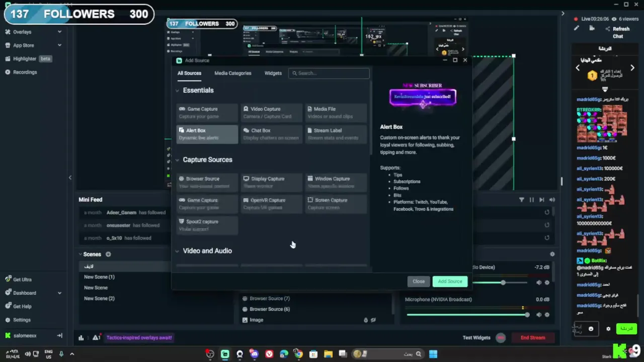Screen dimensions: 644x362
Task: Choose the Browser Source tile in Add Source
Action: point(207,183)
